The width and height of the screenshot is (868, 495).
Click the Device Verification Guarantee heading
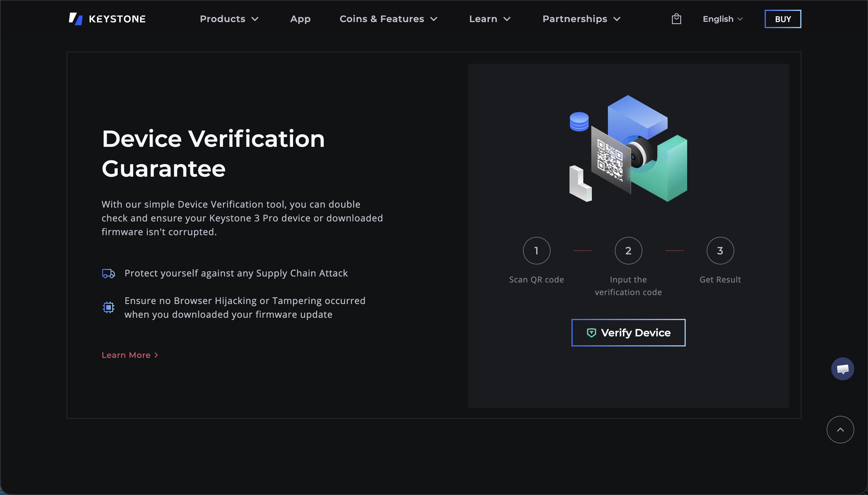[213, 153]
